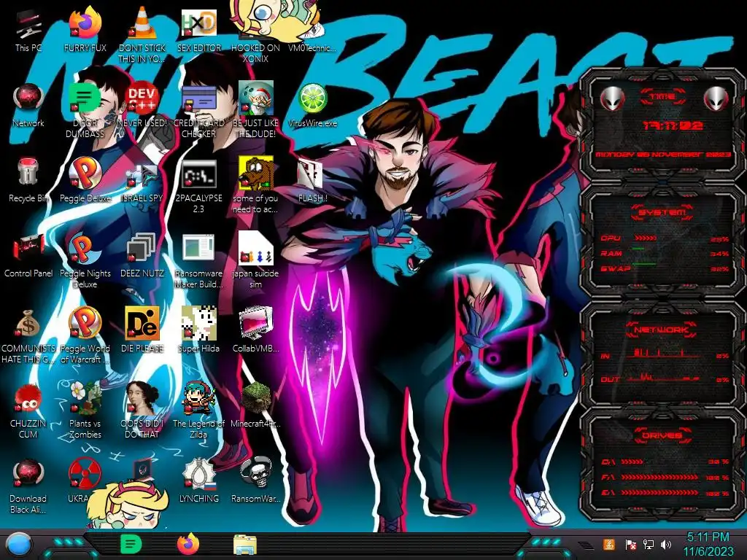The width and height of the screenshot is (747, 560).
Task: Open the network tray icon
Action: coord(649,544)
